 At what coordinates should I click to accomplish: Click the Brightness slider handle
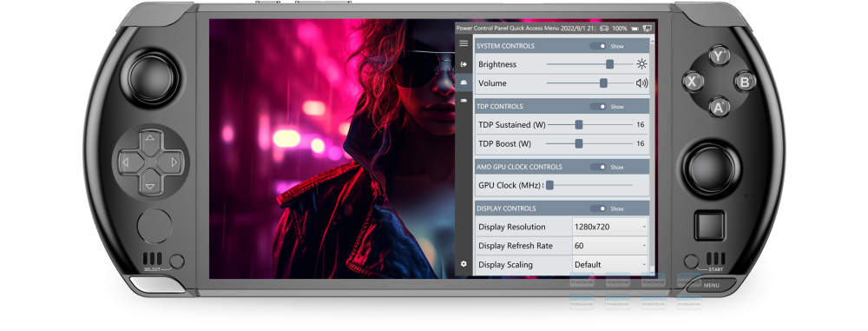(609, 64)
